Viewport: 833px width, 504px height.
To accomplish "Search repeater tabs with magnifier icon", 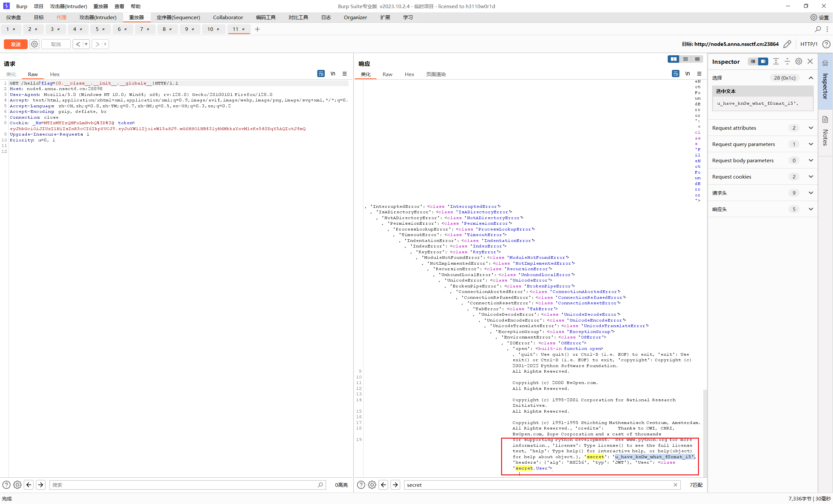I will [x=818, y=29].
